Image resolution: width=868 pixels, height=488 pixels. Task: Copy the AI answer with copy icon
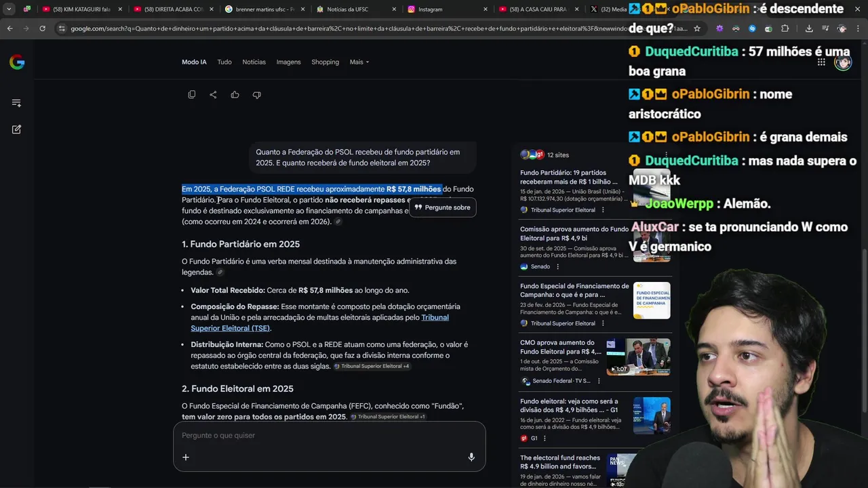pos(192,95)
